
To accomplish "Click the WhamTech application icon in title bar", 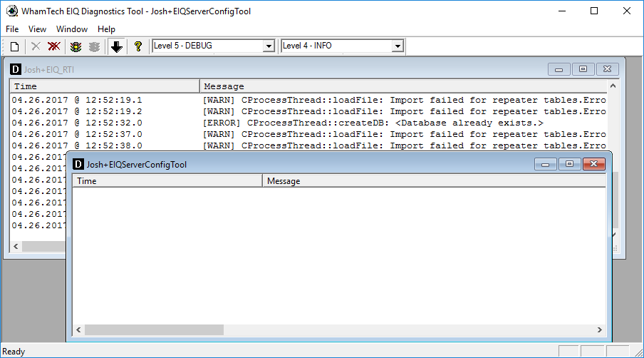I will 12,11.
